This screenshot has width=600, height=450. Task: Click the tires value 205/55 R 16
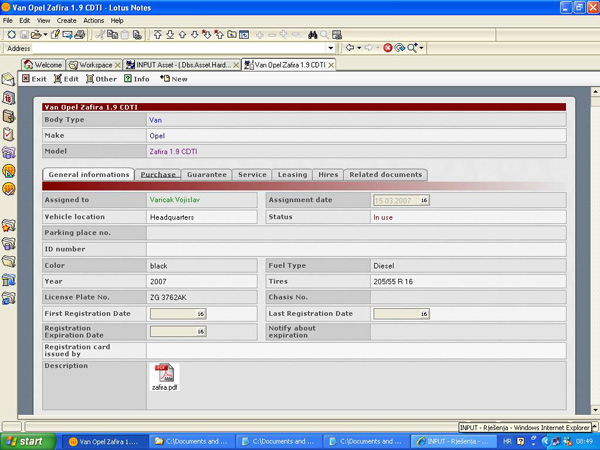pyautogui.click(x=393, y=282)
